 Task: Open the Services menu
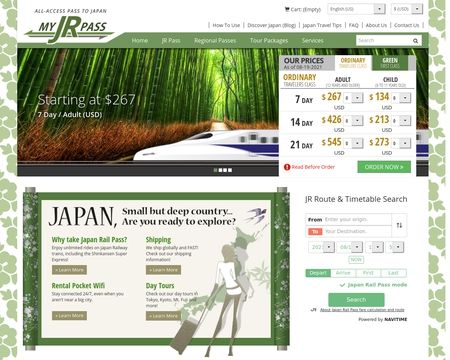(x=312, y=41)
